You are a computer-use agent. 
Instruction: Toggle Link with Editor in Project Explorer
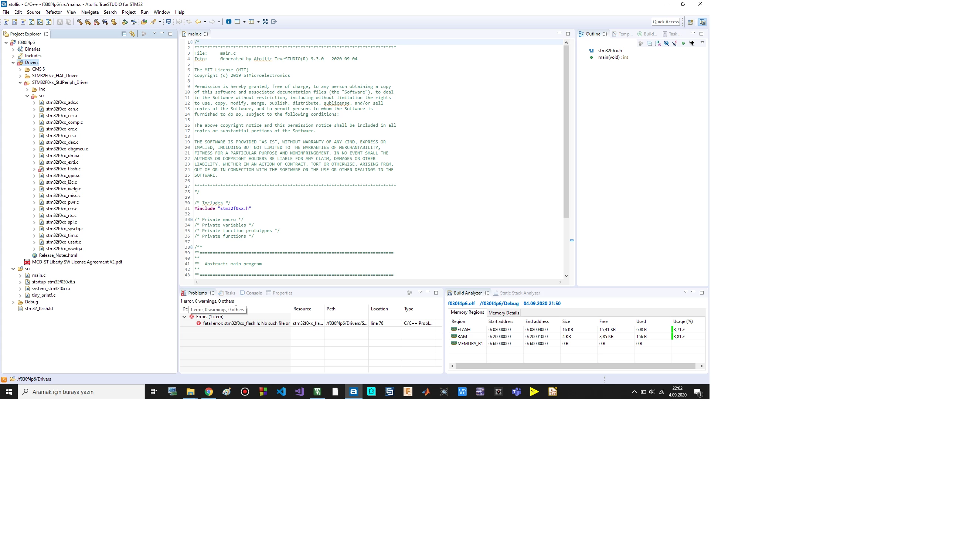[132, 34]
